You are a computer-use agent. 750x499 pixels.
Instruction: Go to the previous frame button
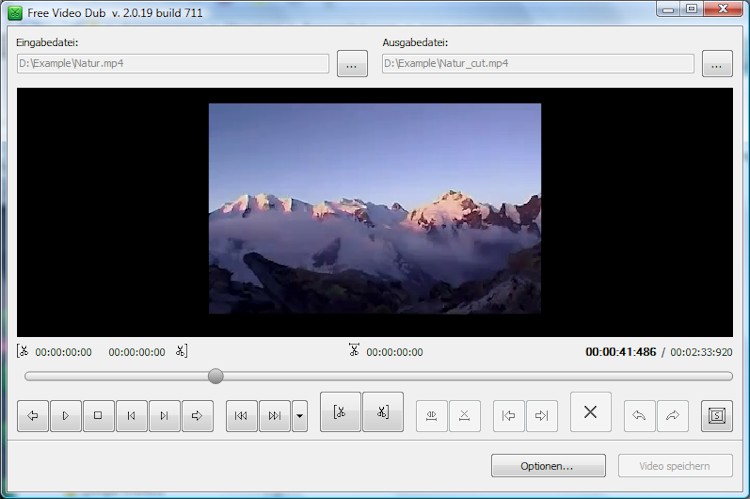[132, 416]
